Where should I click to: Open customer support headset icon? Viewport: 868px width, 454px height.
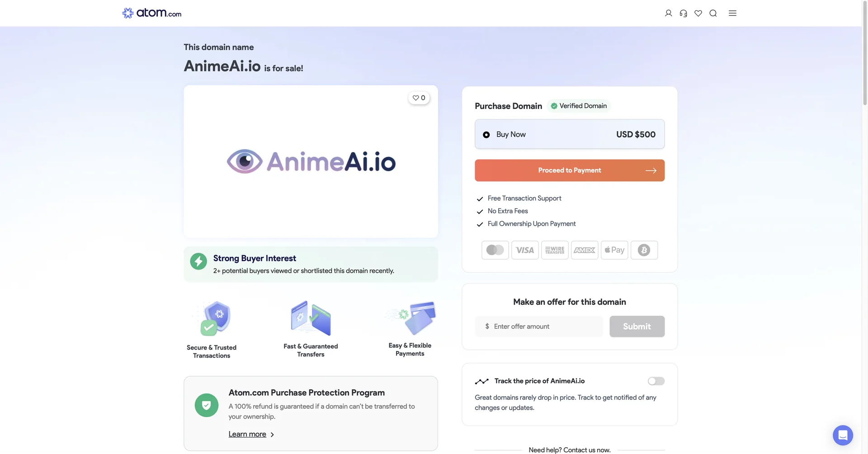[683, 13]
